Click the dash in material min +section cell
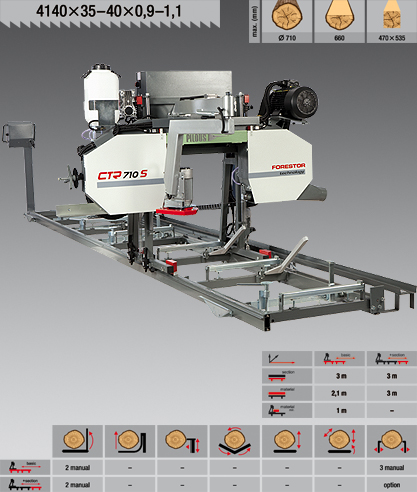This screenshot has width=417, height=492. pyautogui.click(x=392, y=411)
